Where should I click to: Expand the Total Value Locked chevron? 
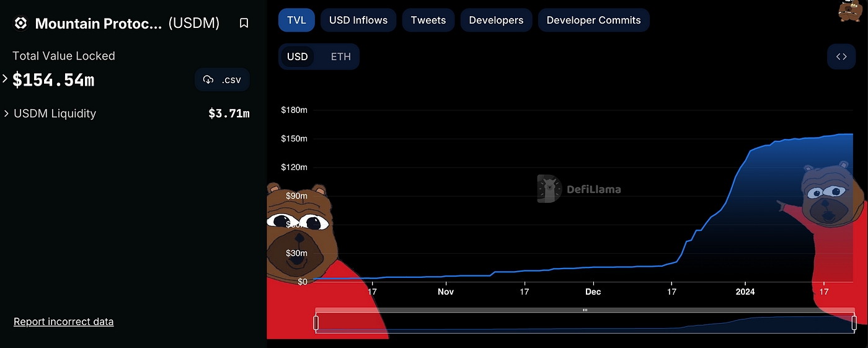pos(5,79)
